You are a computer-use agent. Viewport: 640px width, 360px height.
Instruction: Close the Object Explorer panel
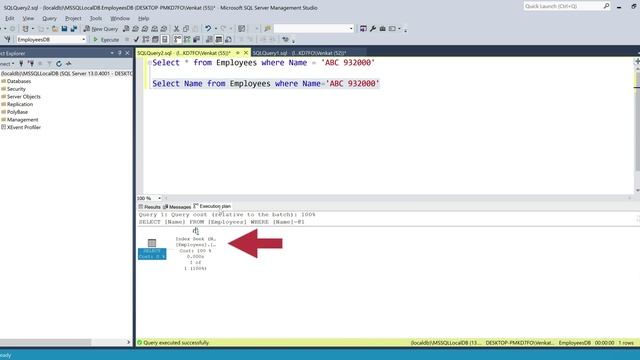point(127,53)
